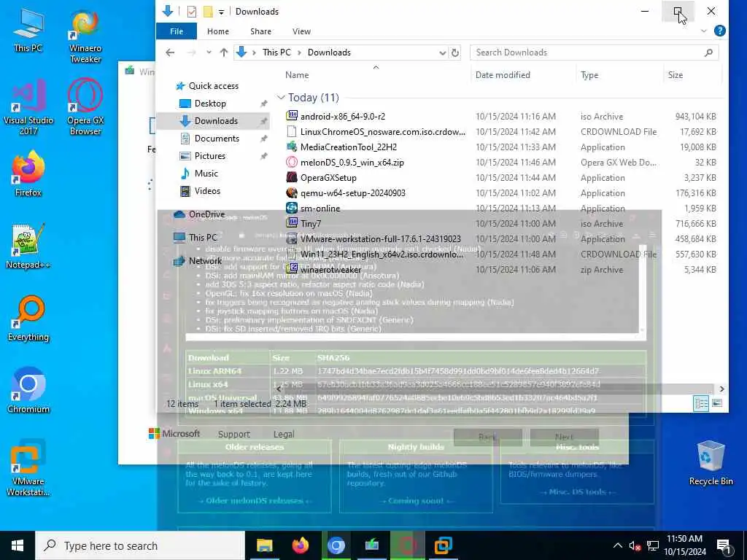
Task: Open the Share ribbon tab
Action: (260, 31)
